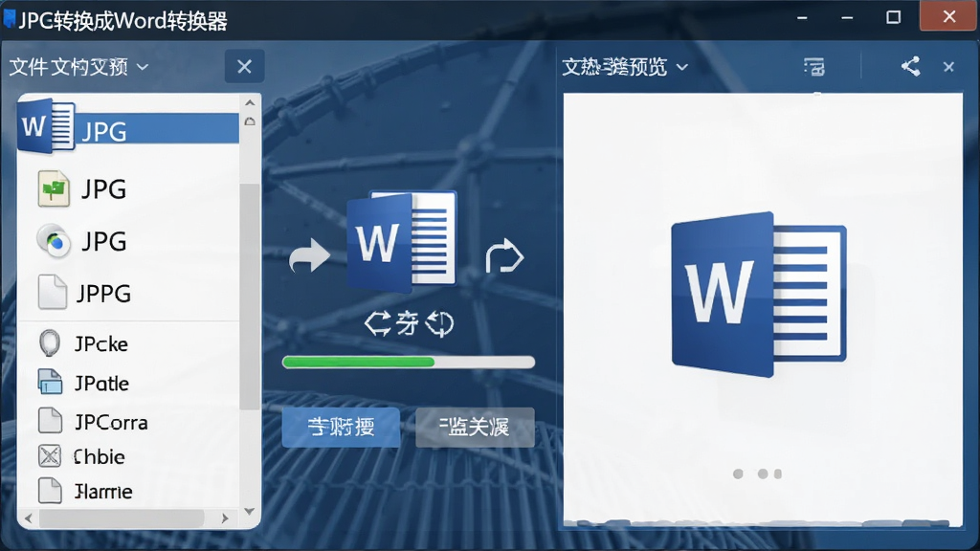Maximize the converter window
Viewport: 980px width, 551px height.
click(x=894, y=17)
